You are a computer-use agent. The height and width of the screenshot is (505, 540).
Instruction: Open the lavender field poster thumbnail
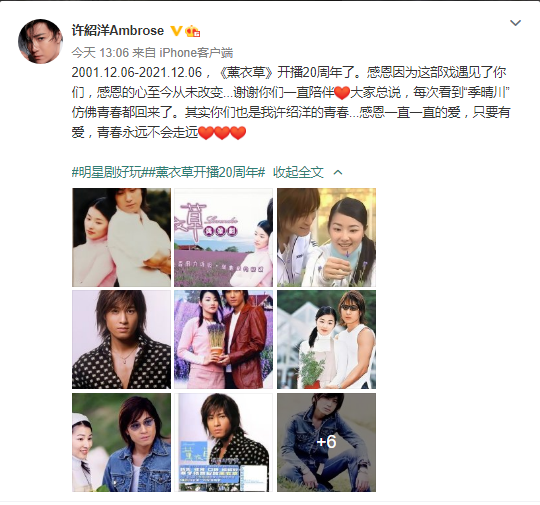point(224,237)
